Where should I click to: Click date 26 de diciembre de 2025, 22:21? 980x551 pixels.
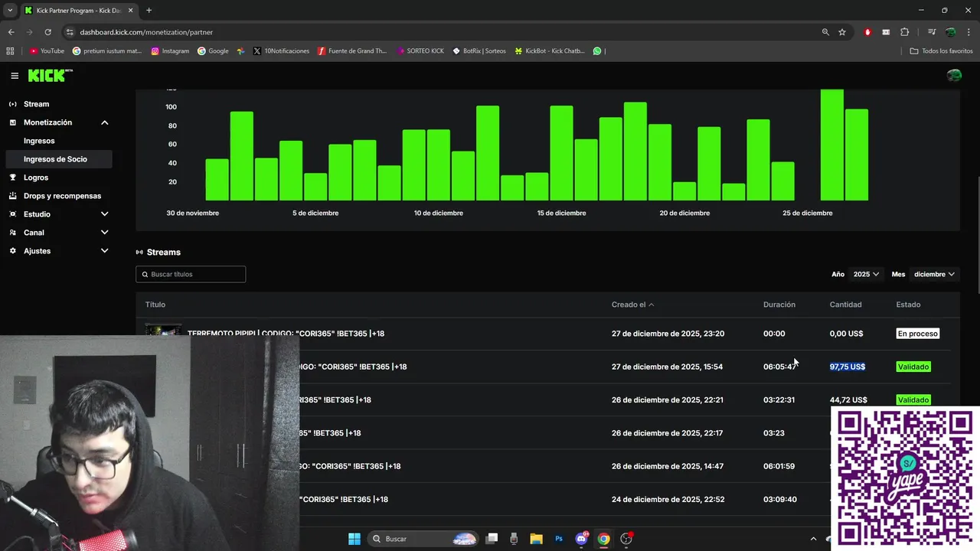667,399
